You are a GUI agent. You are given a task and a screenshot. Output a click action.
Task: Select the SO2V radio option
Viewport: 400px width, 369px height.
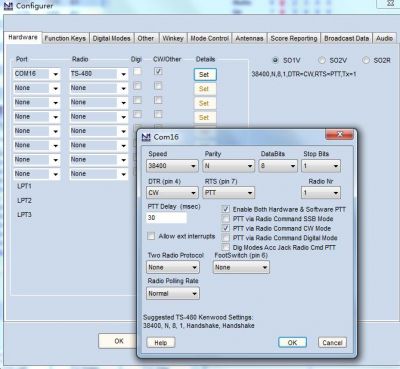click(322, 60)
